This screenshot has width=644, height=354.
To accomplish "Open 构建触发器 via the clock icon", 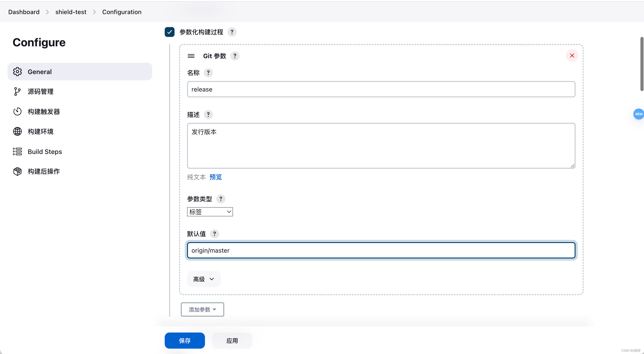I will pos(17,111).
